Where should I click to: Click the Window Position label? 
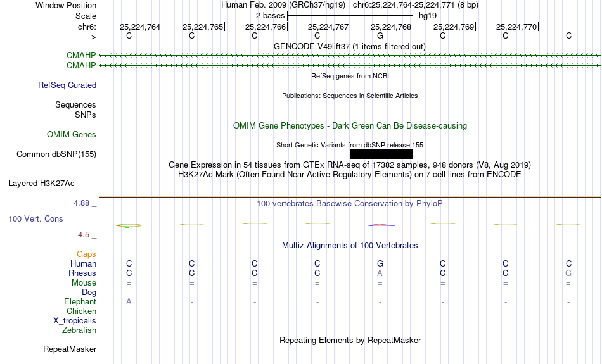point(66,5)
